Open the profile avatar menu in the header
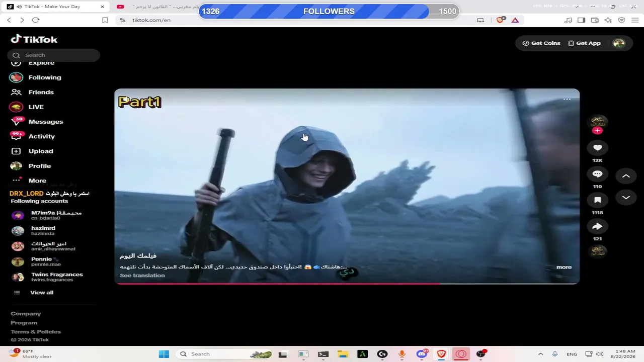Viewport: 644px width, 362px height. point(619,43)
